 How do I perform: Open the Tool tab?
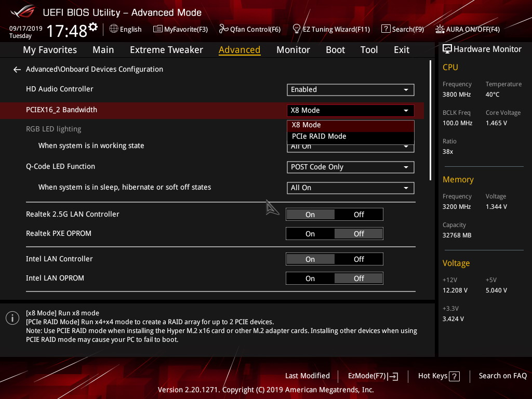pos(369,50)
